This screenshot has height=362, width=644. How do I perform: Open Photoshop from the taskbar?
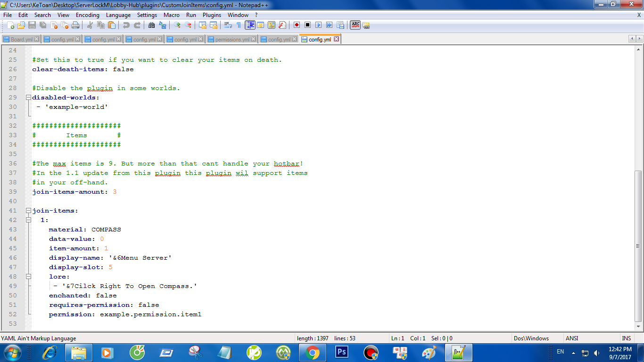pos(341,353)
